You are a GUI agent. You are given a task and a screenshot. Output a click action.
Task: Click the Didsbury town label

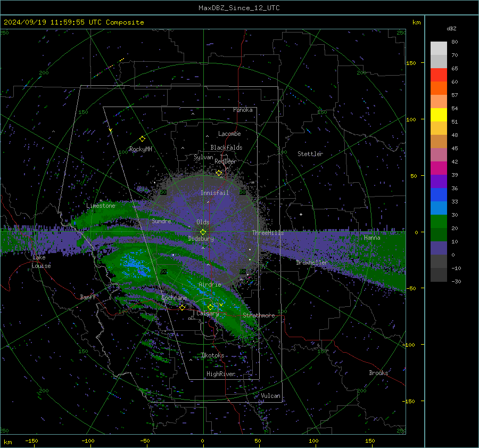coord(201,239)
